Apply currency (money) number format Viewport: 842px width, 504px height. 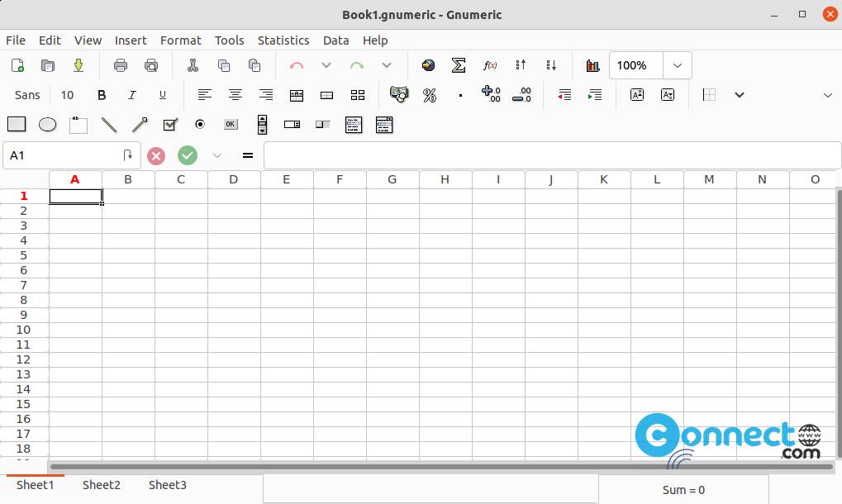click(x=399, y=94)
